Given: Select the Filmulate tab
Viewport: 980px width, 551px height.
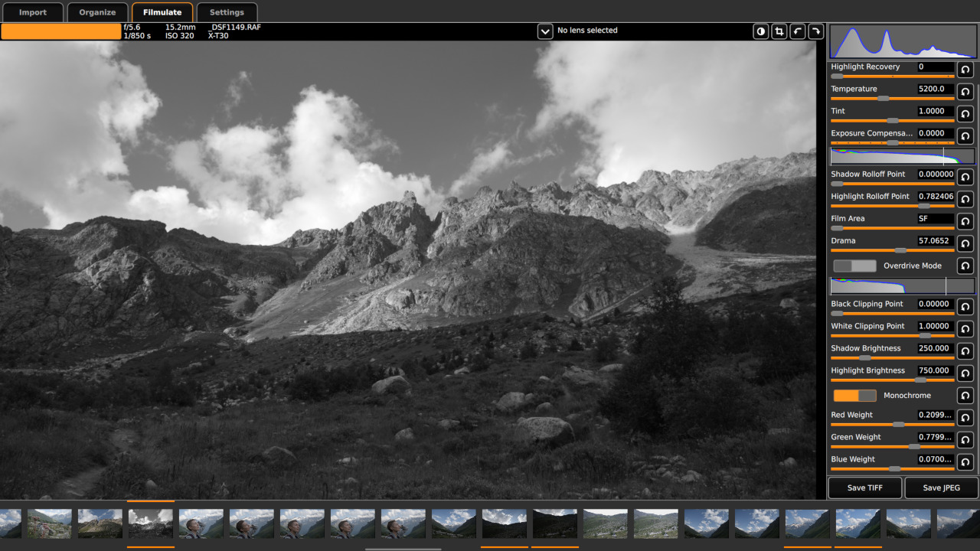Looking at the screenshot, I should coord(162,12).
